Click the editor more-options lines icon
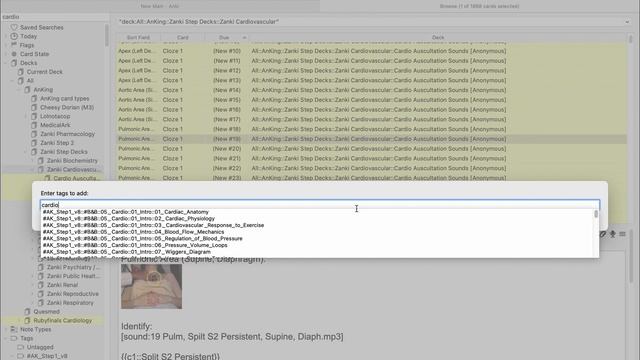640x360 pixels. click(622, 234)
